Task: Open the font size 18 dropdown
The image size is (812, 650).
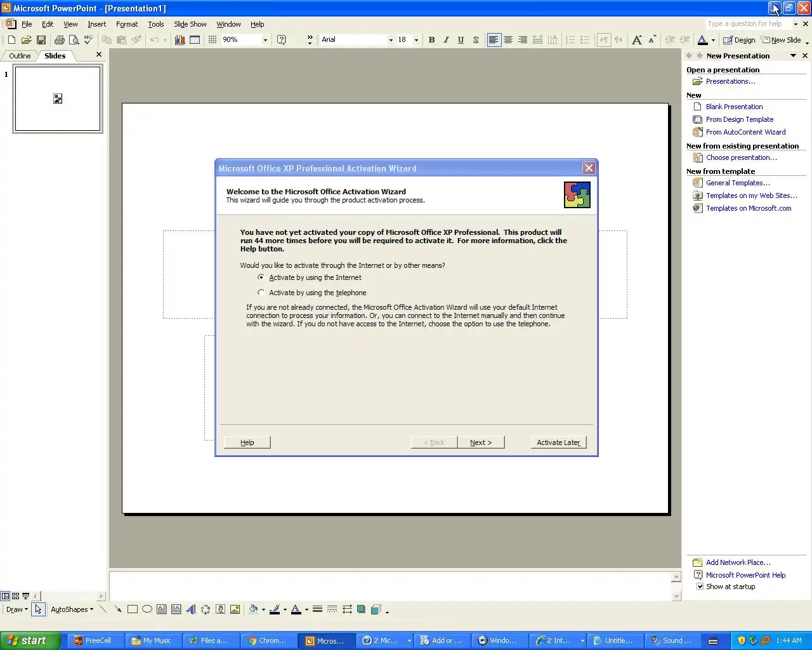Action: (416, 40)
